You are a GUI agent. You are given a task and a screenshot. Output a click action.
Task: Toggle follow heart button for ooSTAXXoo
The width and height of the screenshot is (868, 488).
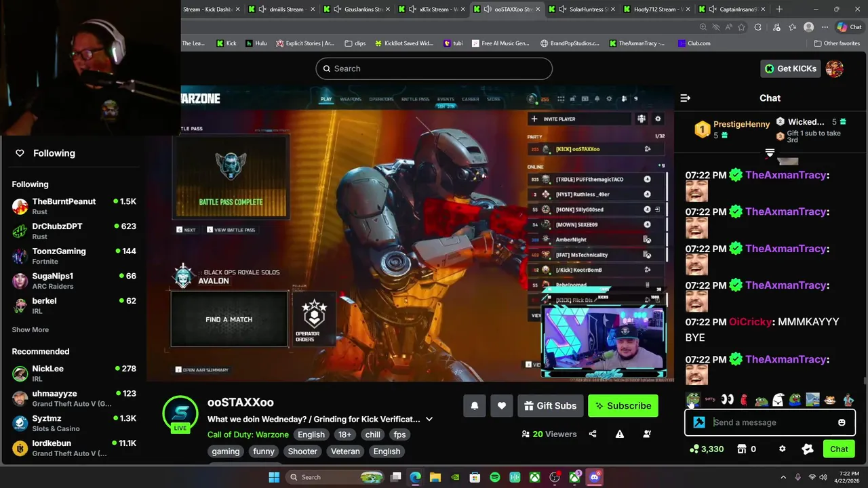point(502,406)
